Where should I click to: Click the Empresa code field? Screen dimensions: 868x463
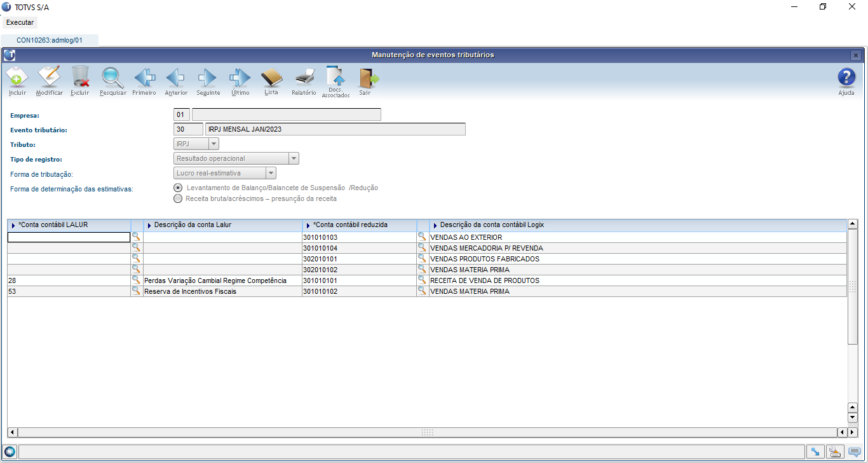click(182, 114)
